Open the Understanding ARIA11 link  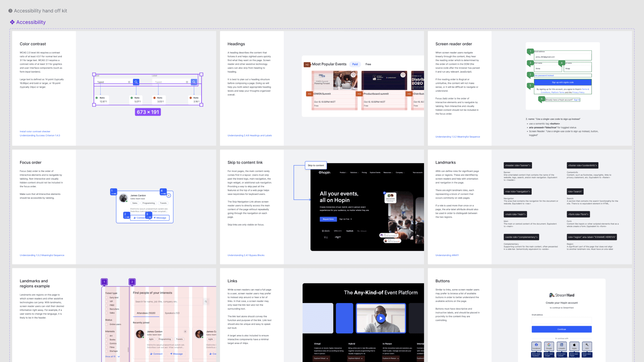pyautogui.click(x=447, y=255)
